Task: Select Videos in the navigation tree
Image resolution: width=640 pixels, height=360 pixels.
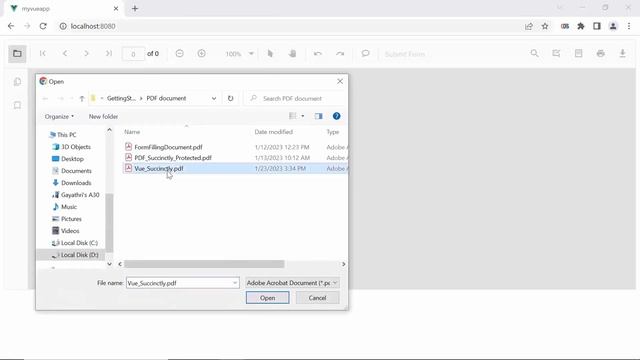Action: [x=66, y=231]
